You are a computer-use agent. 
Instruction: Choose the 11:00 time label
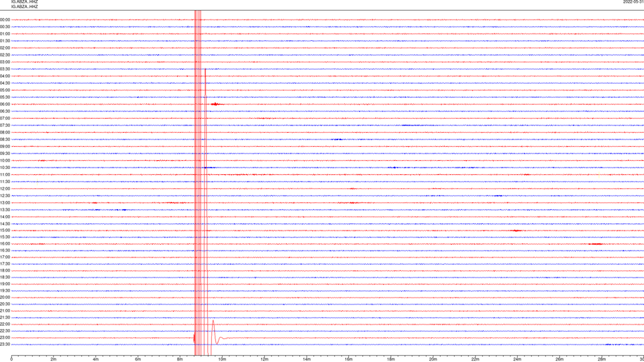coord(5,174)
